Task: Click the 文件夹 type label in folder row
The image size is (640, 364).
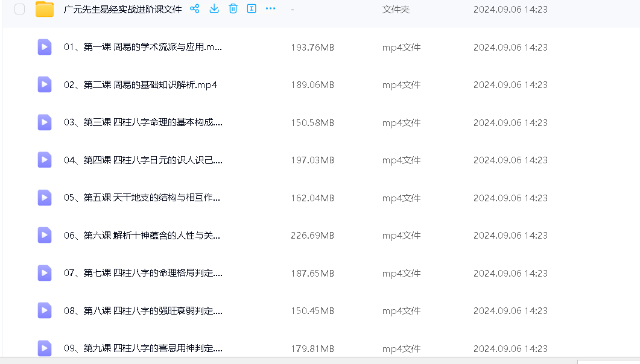Action: (396, 10)
